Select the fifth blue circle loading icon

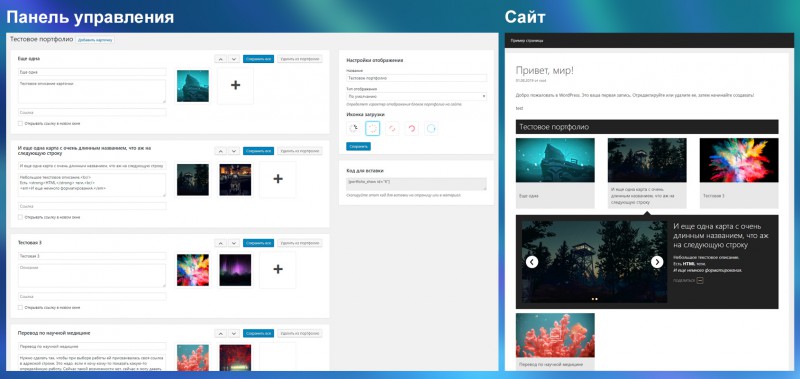pyautogui.click(x=431, y=129)
